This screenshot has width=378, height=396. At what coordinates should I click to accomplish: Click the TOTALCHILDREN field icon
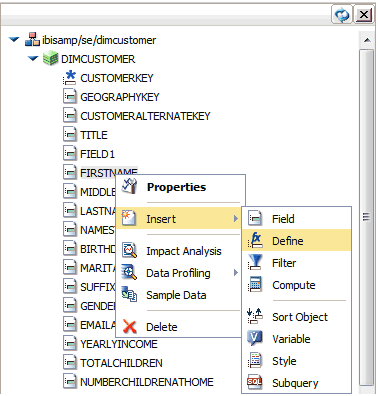point(69,363)
